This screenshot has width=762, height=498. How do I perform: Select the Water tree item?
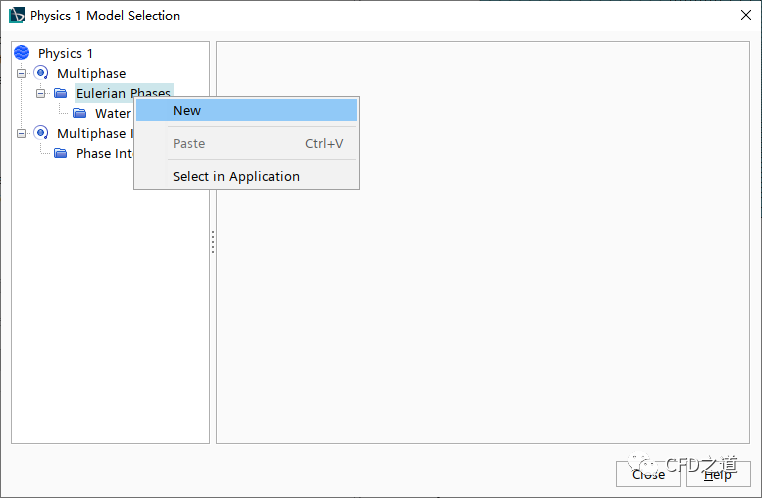coord(113,114)
